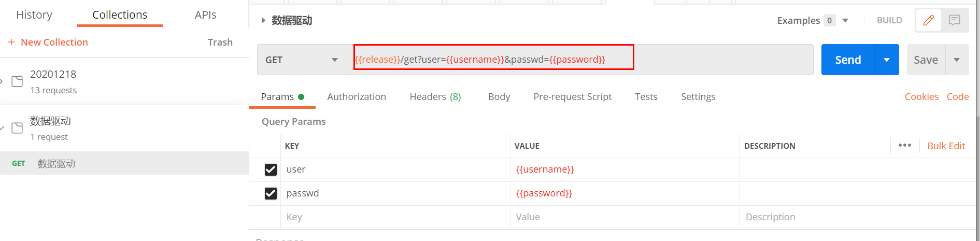980x241 pixels.
Task: Uncheck the passwd parameter checkbox
Action: [x=271, y=193]
